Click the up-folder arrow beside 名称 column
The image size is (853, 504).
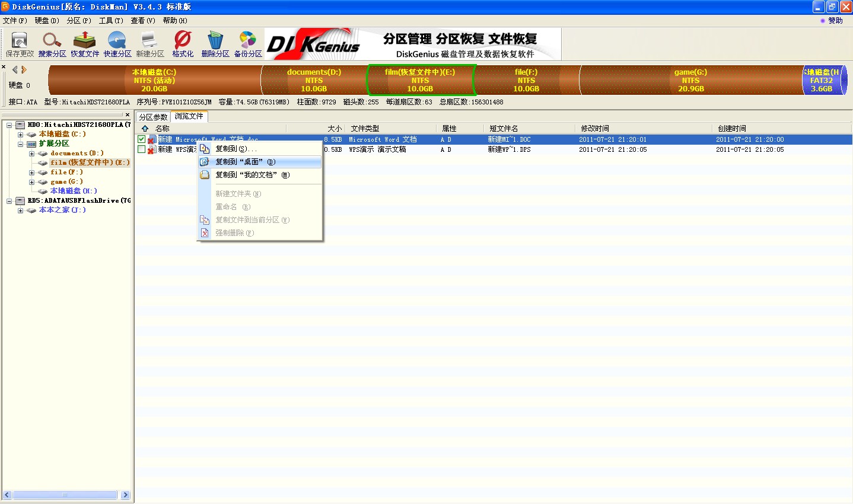pos(145,129)
